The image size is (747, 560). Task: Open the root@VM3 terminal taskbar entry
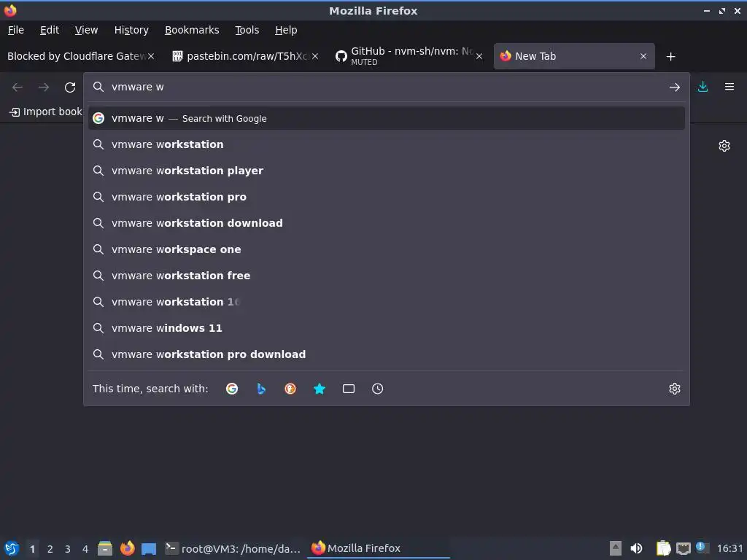(x=233, y=548)
